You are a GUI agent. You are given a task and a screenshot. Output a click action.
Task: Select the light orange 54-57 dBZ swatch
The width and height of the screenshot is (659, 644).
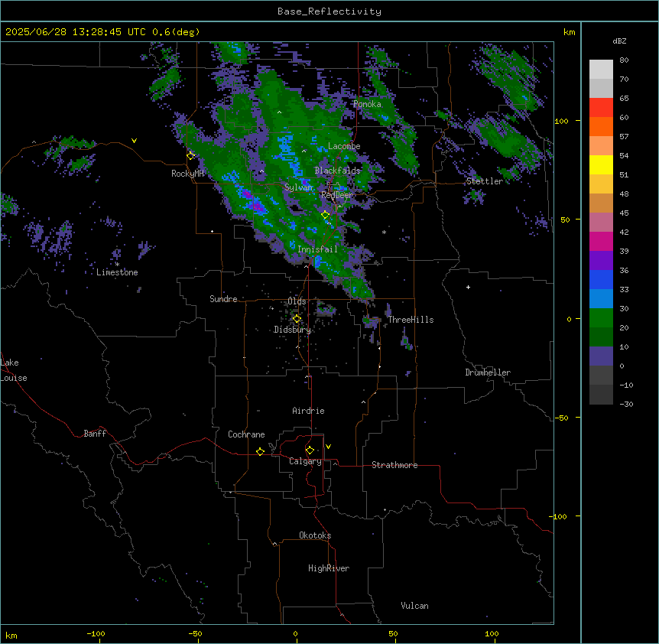click(x=601, y=146)
